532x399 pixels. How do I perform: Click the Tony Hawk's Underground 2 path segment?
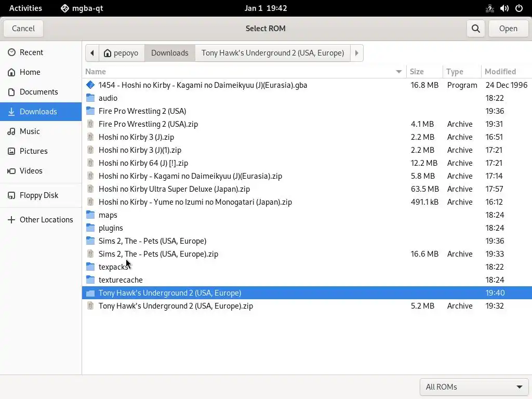tap(272, 53)
